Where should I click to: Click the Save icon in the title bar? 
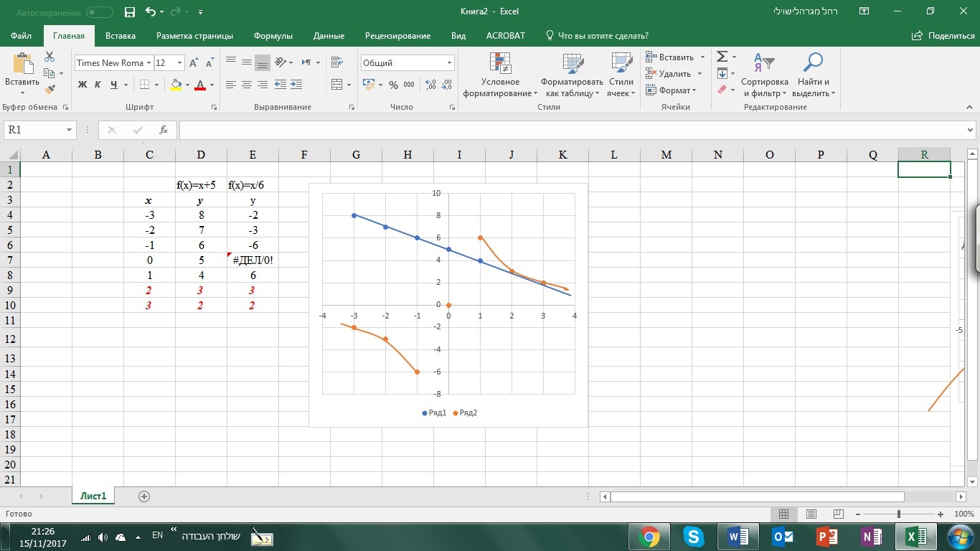[x=130, y=11]
